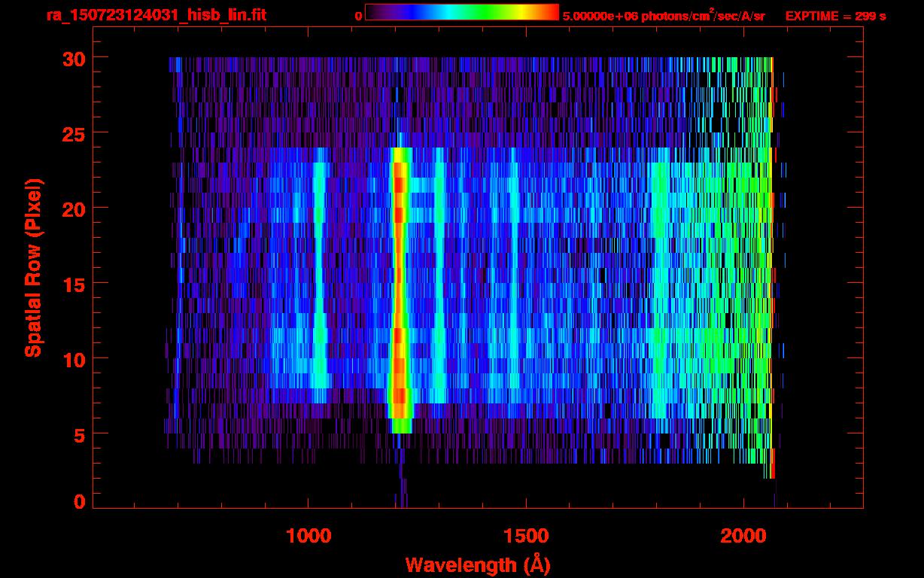Viewport: 924px width, 578px height.
Task: Click the rainbow color scale bar
Action: coord(462,12)
